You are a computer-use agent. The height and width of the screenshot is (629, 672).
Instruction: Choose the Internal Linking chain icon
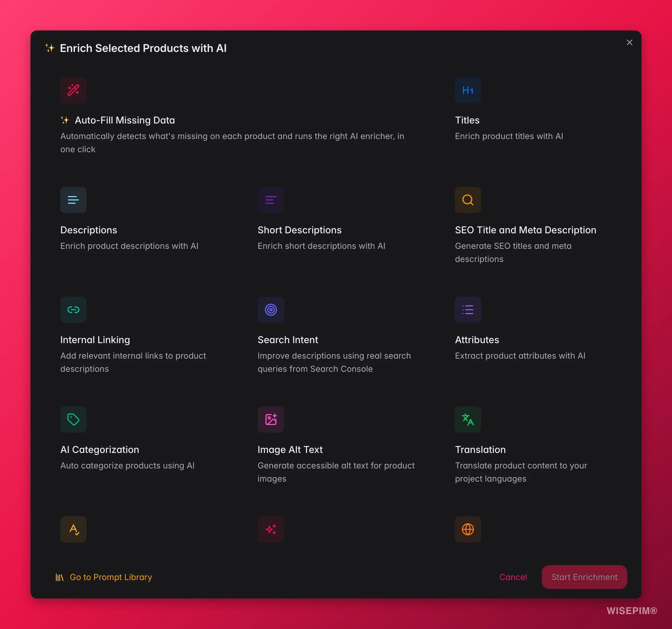pyautogui.click(x=73, y=310)
